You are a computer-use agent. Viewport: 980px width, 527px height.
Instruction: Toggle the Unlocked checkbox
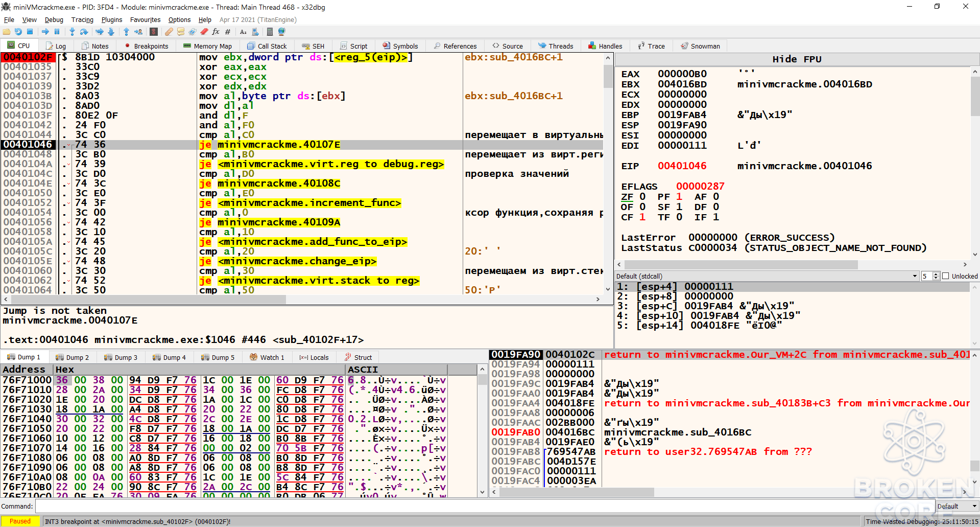(x=946, y=276)
